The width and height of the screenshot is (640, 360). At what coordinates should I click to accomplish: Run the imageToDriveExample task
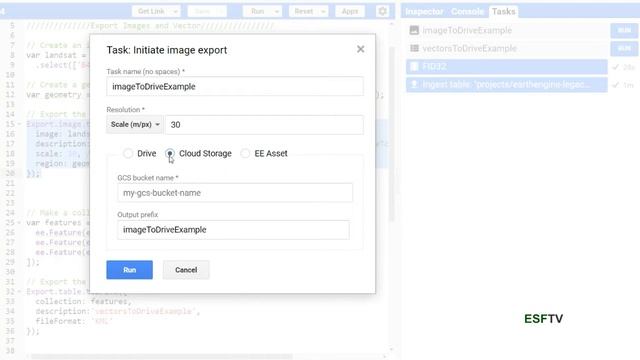pos(624,31)
